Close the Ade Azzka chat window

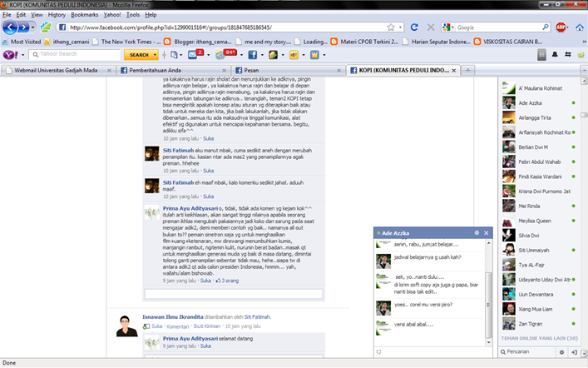point(486,233)
